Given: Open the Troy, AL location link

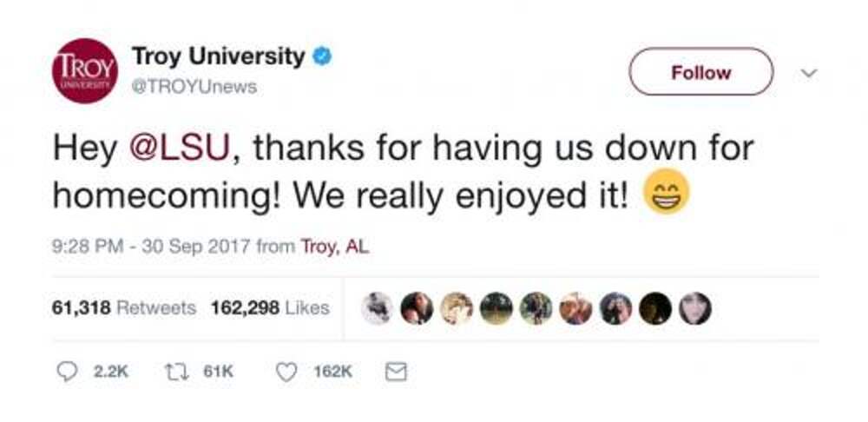Looking at the screenshot, I should click(x=334, y=247).
